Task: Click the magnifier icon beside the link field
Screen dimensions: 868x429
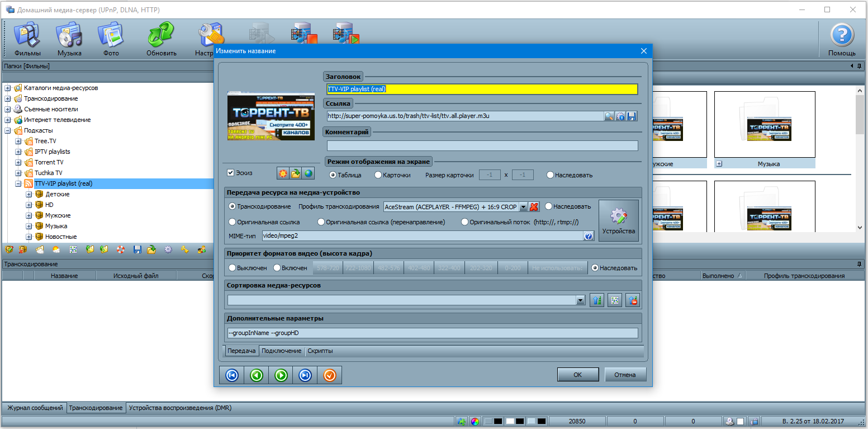Action: click(x=609, y=116)
